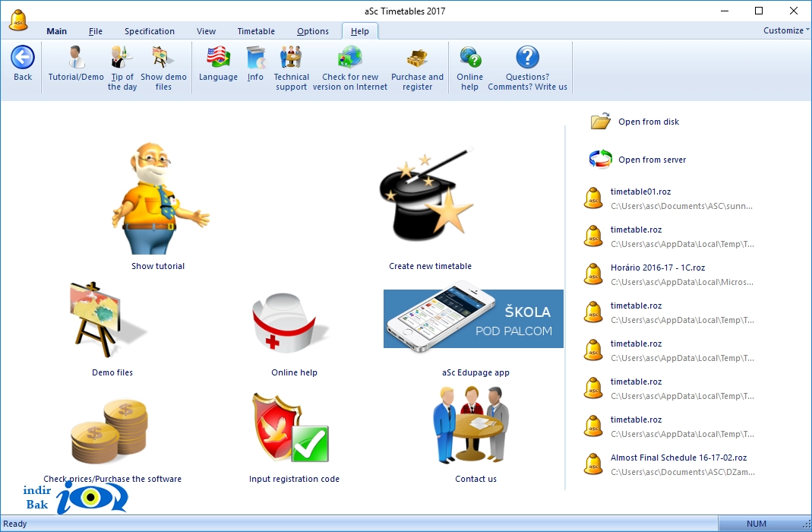Click the Open from server label
Image resolution: width=812 pixels, height=532 pixels.
tap(652, 160)
